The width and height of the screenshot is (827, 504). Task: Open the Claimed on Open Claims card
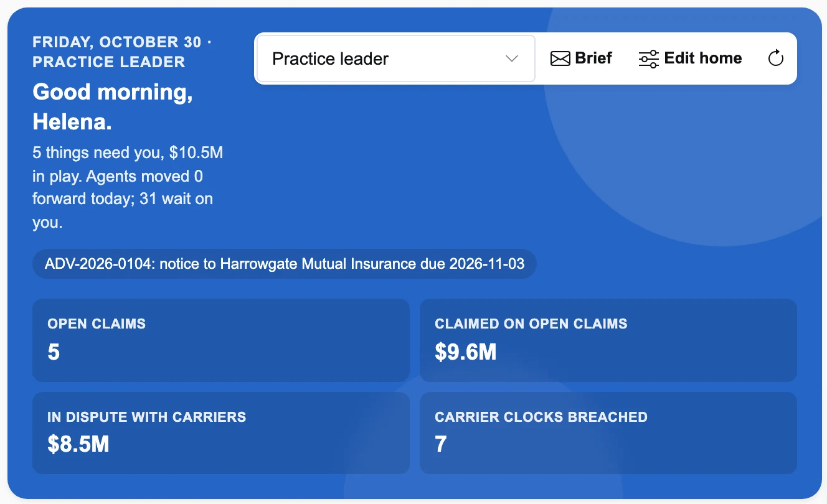(608, 340)
